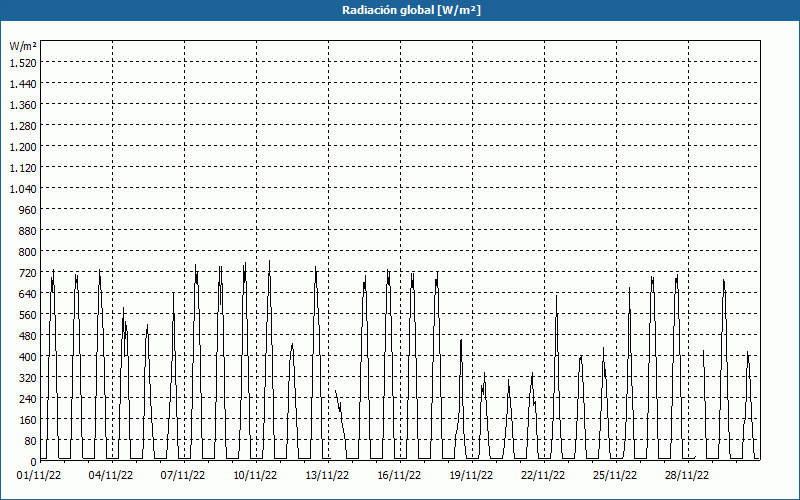Click the 1.120 y-axis value
Viewport: 800px width, 500px height.
[23, 168]
